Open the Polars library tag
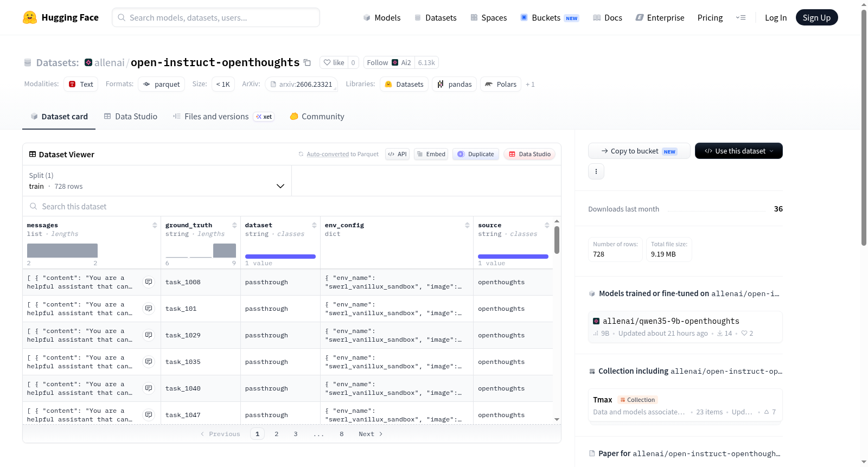The width and height of the screenshot is (868, 467). click(x=501, y=84)
